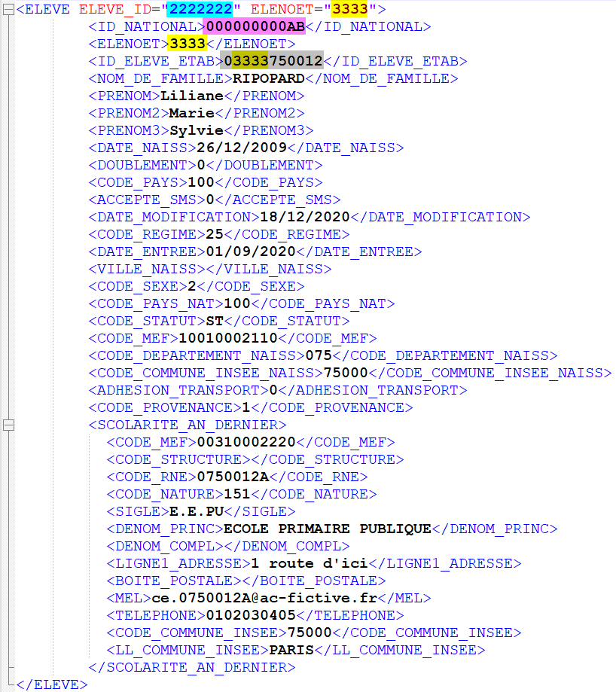
Task: Click the entry date 01/09/2020
Action: tap(251, 251)
